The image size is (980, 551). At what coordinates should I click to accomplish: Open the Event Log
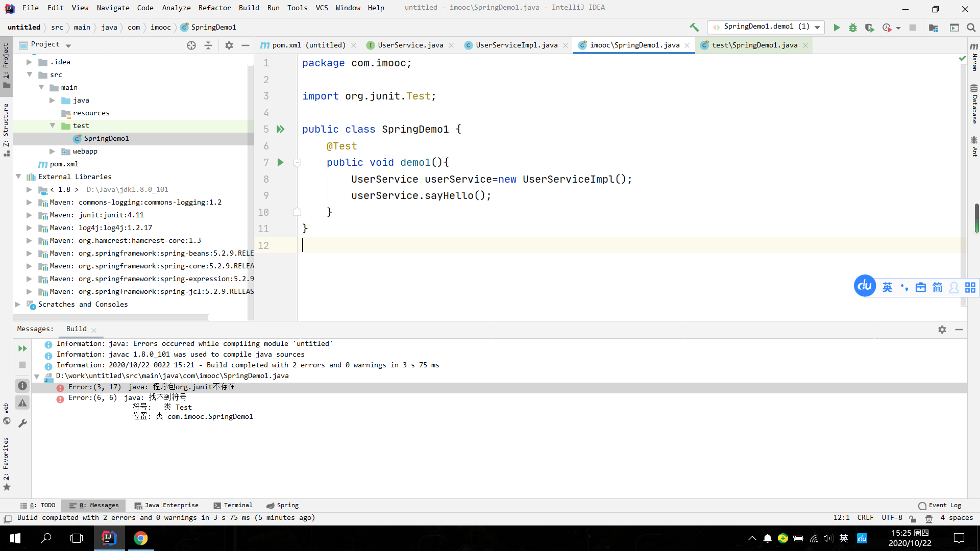pyautogui.click(x=940, y=506)
